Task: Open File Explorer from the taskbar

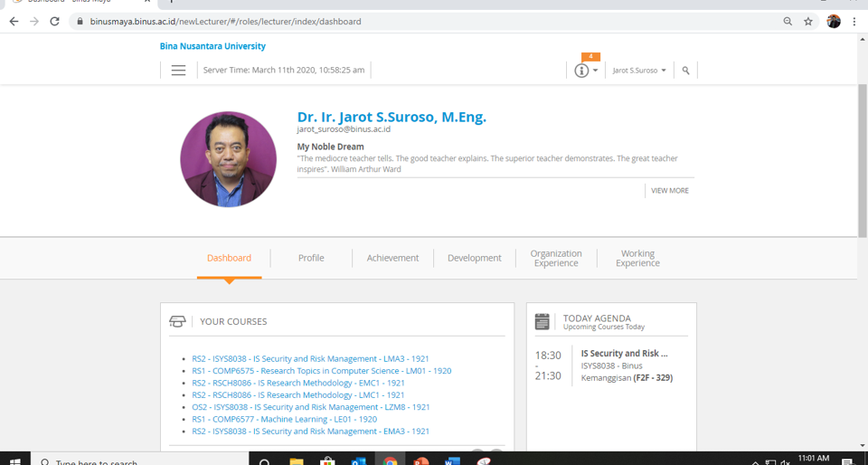Action: coord(297,460)
